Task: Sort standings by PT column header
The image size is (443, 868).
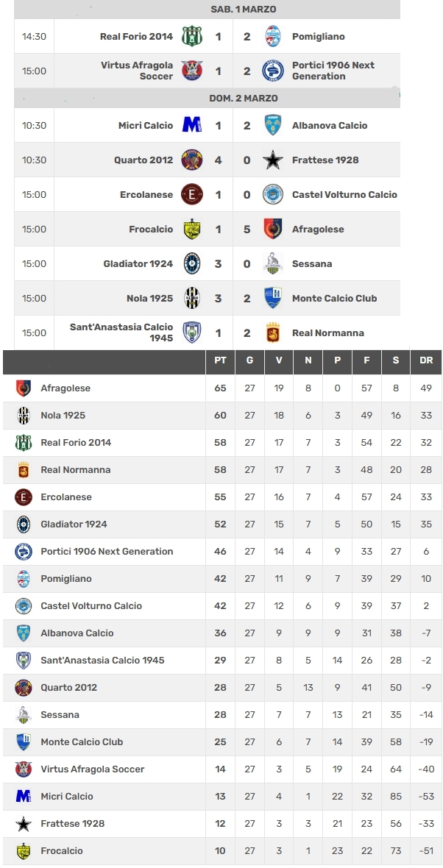Action: click(220, 360)
